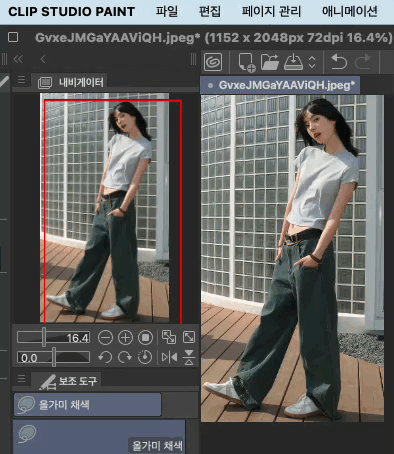This screenshot has height=454, width=394.
Task: Open CLIP STUDIO launcher swirl icon
Action: coord(213,62)
